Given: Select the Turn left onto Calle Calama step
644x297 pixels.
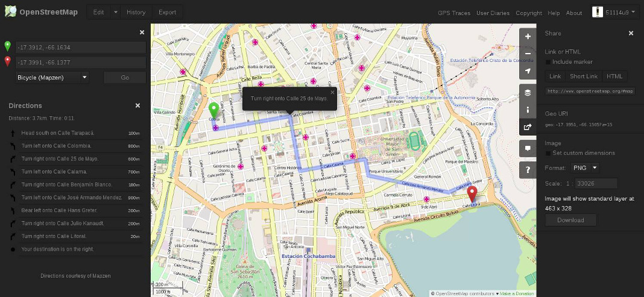Looking at the screenshot, I should [75, 172].
